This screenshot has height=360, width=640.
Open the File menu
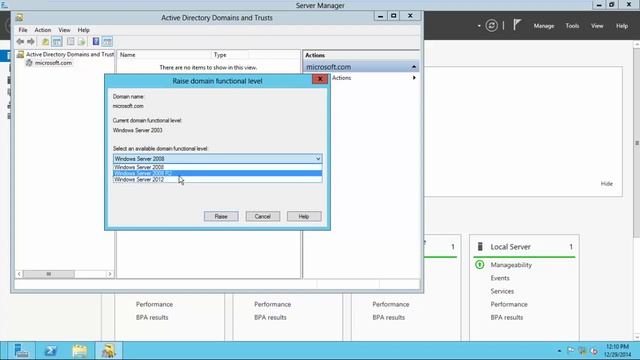(23, 30)
